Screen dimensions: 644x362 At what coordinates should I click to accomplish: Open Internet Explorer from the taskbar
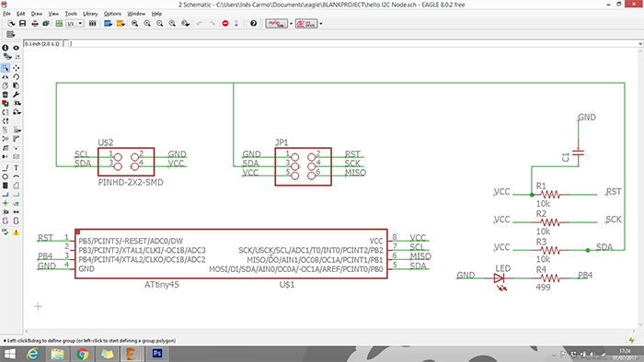pyautogui.click(x=32, y=354)
